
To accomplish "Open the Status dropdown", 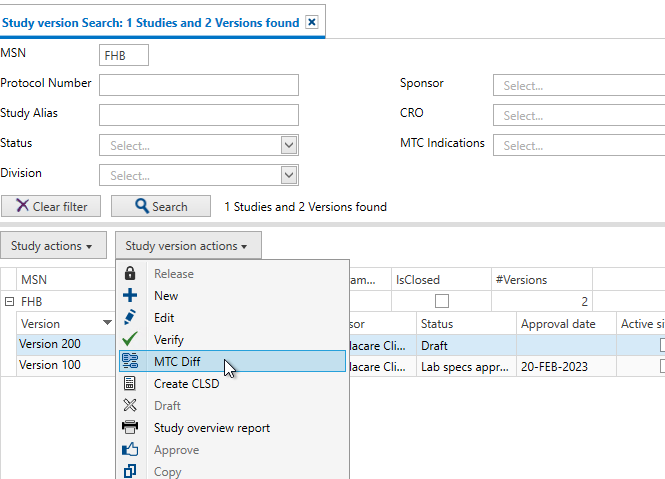I will click(289, 146).
